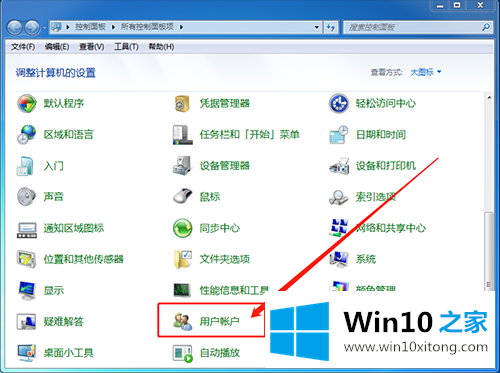Click the control panel icon in address bar
The height and width of the screenshot is (373, 500).
coord(57,27)
